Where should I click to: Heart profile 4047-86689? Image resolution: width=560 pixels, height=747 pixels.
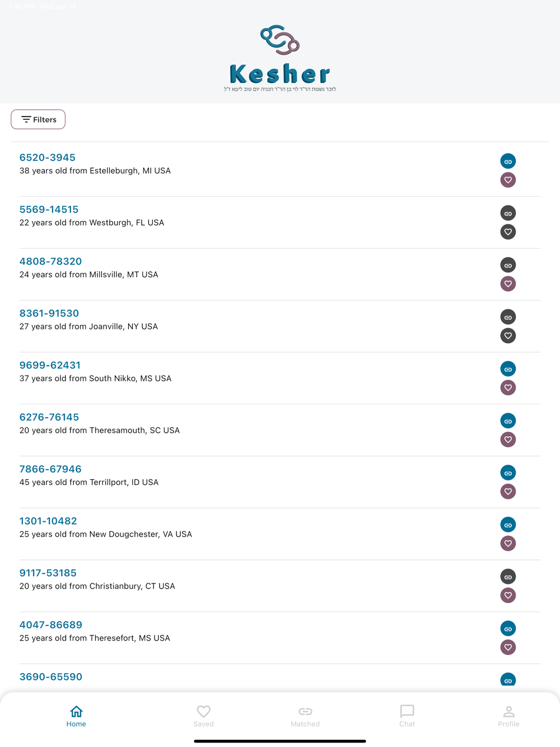508,647
